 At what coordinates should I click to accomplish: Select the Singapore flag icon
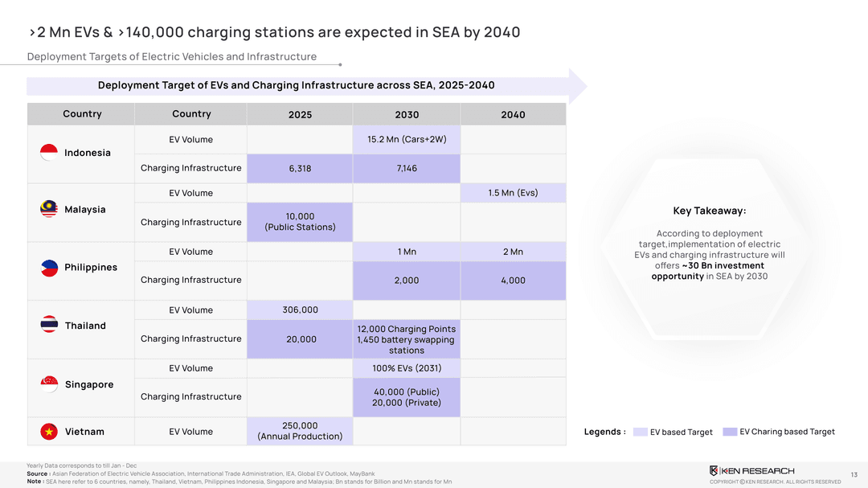coord(49,383)
